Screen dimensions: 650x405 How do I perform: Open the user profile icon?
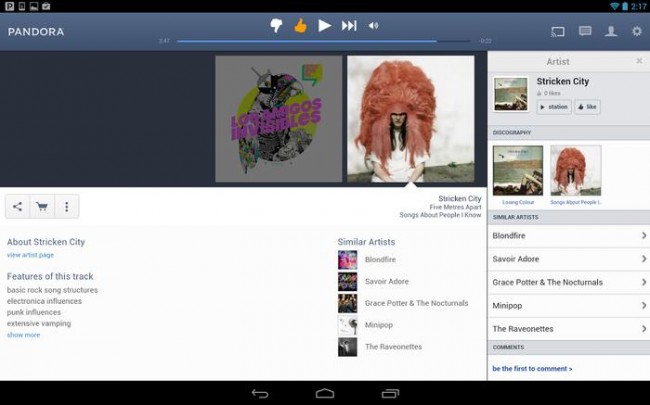(x=611, y=31)
